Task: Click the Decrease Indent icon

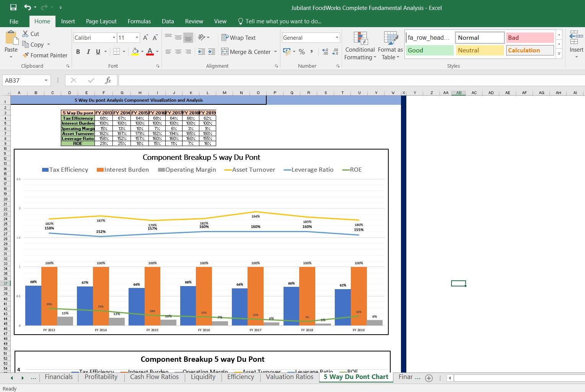Action: (x=202, y=52)
